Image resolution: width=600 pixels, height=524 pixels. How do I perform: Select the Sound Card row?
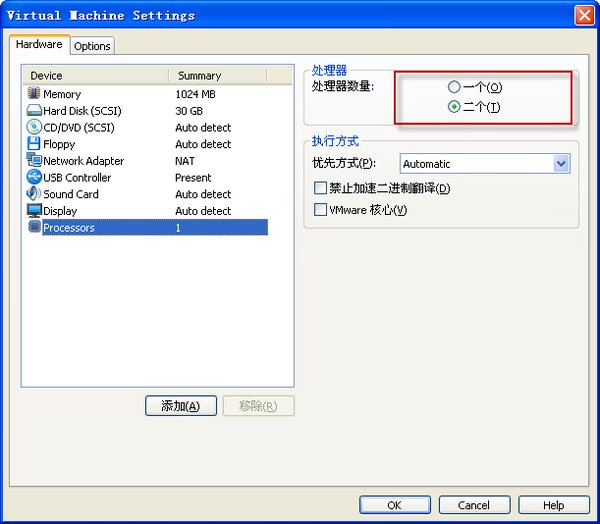click(147, 194)
